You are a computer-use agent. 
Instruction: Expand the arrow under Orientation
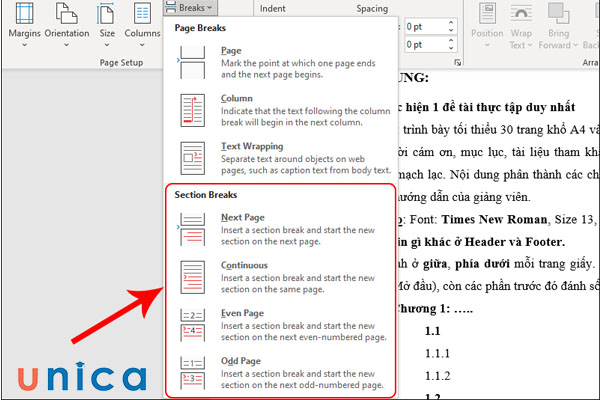pyautogui.click(x=67, y=45)
